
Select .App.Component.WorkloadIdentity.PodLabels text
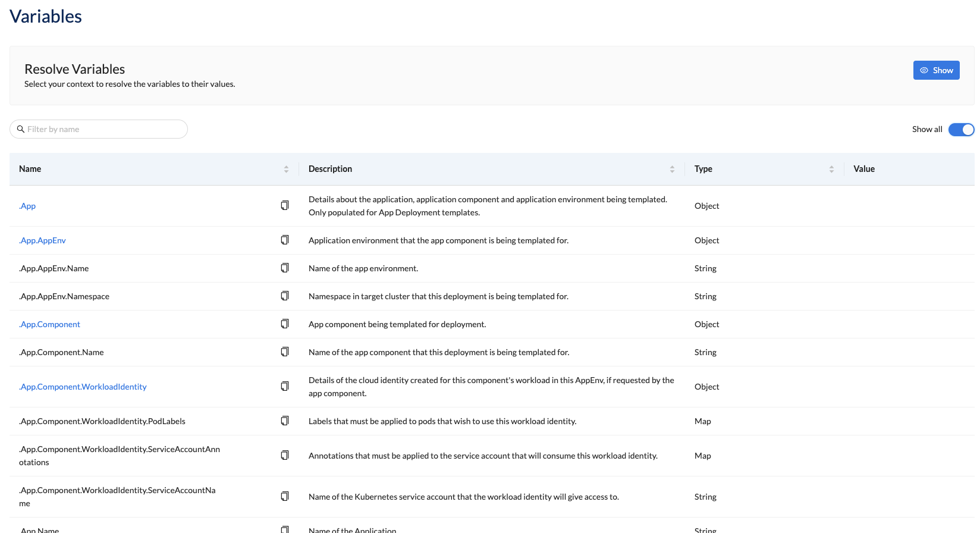pos(102,421)
